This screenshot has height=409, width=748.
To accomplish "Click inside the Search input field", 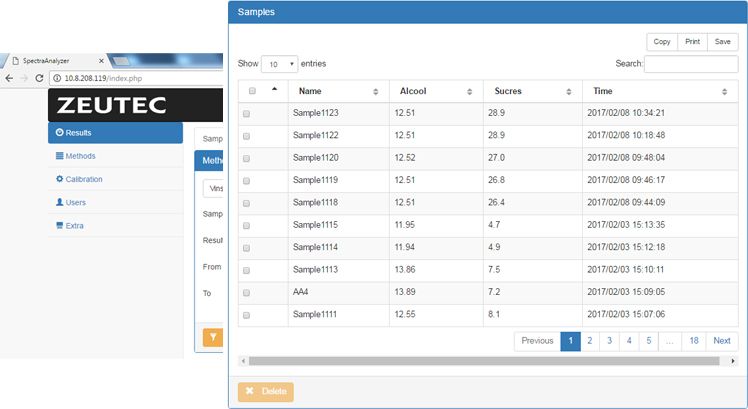I will click(x=691, y=64).
